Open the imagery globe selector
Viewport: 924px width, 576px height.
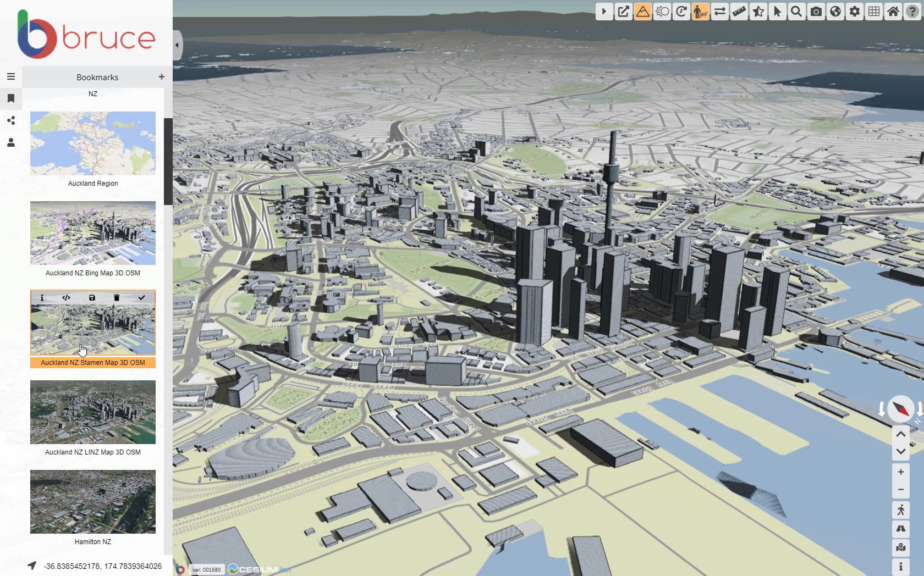point(835,11)
